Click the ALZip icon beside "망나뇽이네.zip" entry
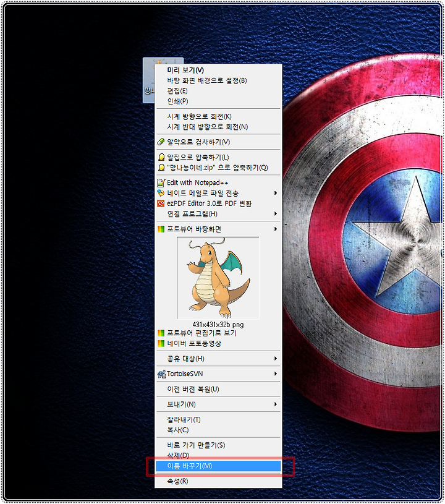The height and width of the screenshot is (504, 445). point(161,168)
